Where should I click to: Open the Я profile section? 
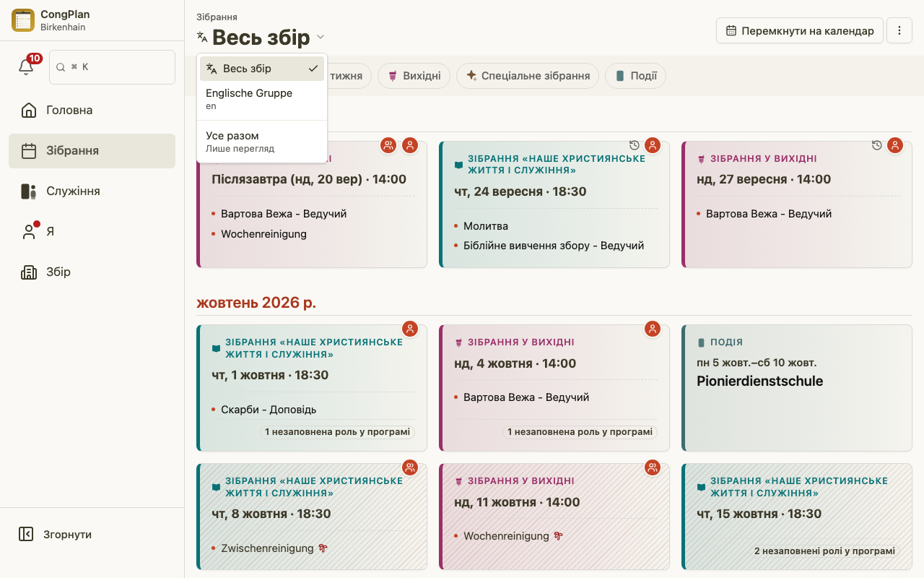(92, 232)
